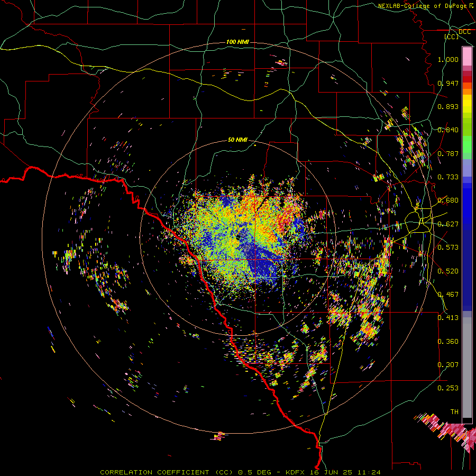Click the 0.733 scale value
Viewport: 476px width, 476px height.
click(448, 177)
